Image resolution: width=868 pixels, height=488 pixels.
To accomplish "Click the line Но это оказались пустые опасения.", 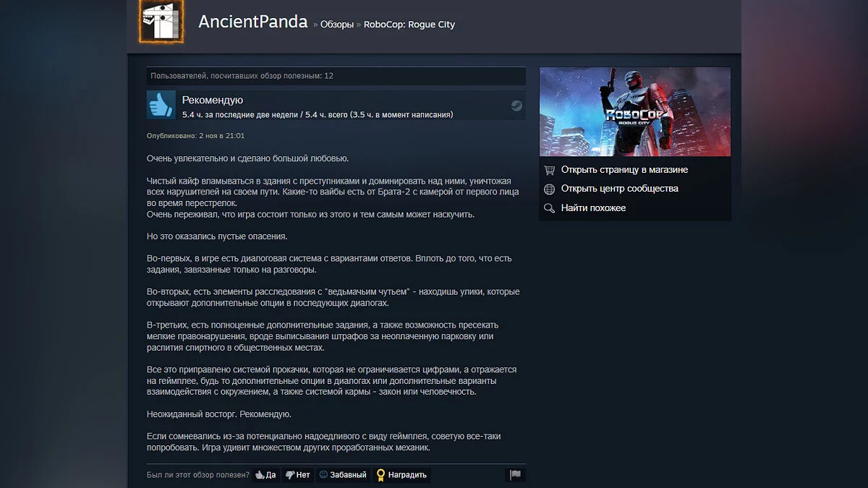I will (218, 236).
